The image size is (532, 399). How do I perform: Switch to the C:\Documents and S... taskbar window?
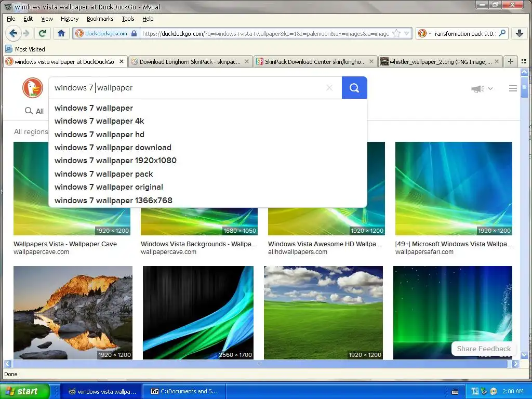tap(184, 391)
